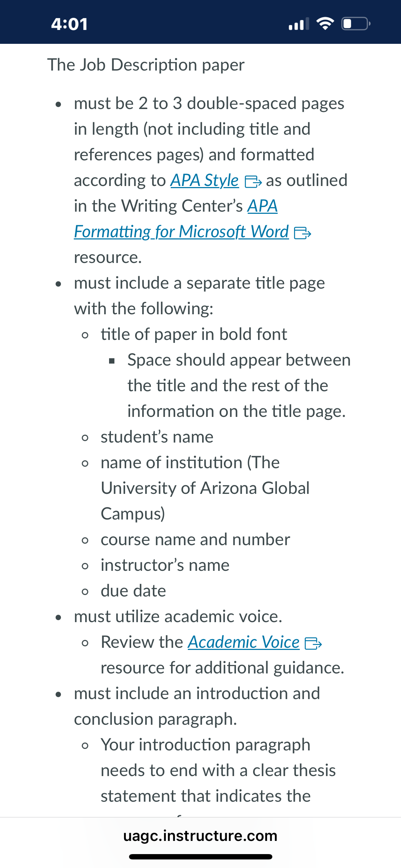Click "The Job Description paper" heading text
Image resolution: width=401 pixels, height=868 pixels.
point(146,65)
